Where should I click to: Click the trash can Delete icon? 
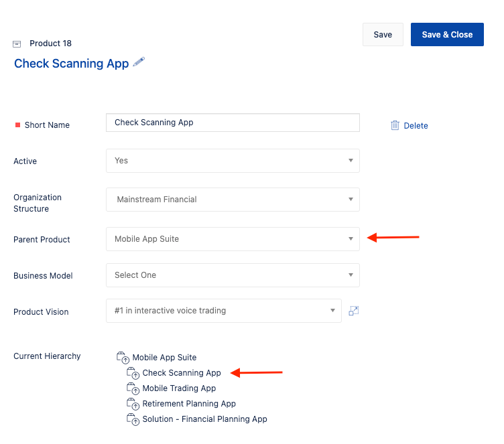(x=395, y=125)
